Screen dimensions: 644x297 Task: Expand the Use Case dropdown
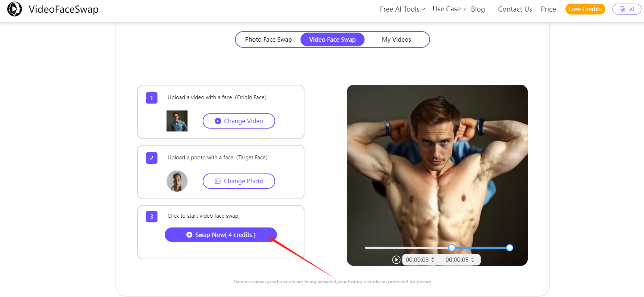[x=449, y=9]
